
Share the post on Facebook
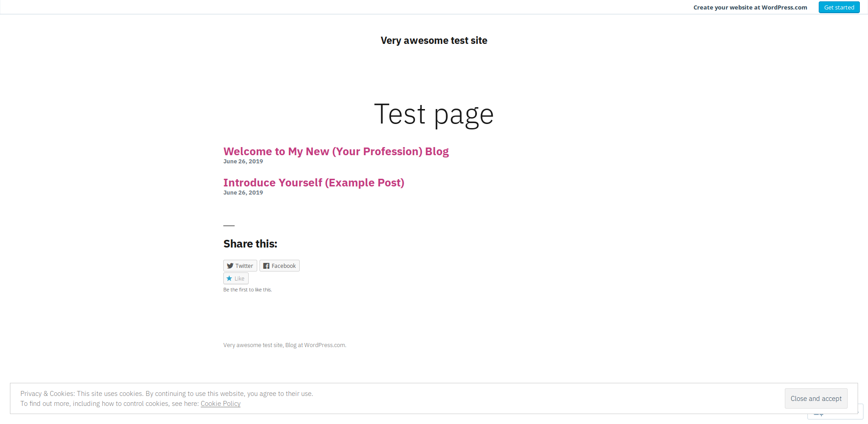point(279,266)
